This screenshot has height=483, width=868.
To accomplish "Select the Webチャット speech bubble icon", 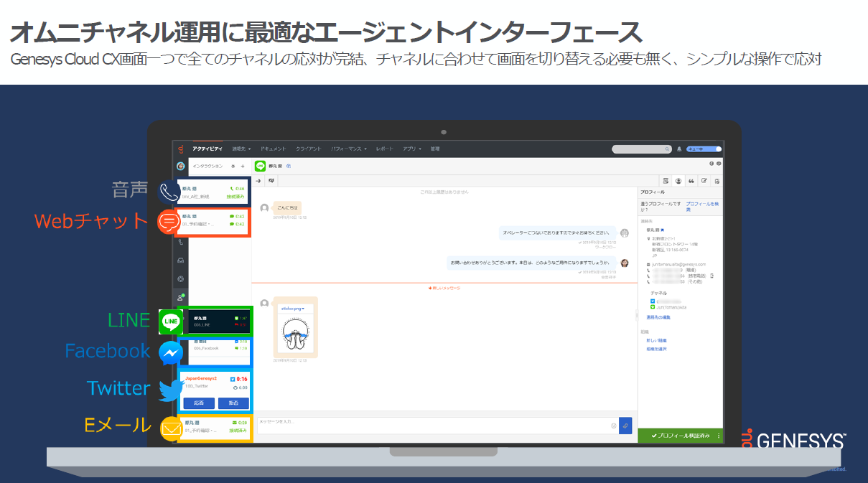I will pyautogui.click(x=170, y=222).
